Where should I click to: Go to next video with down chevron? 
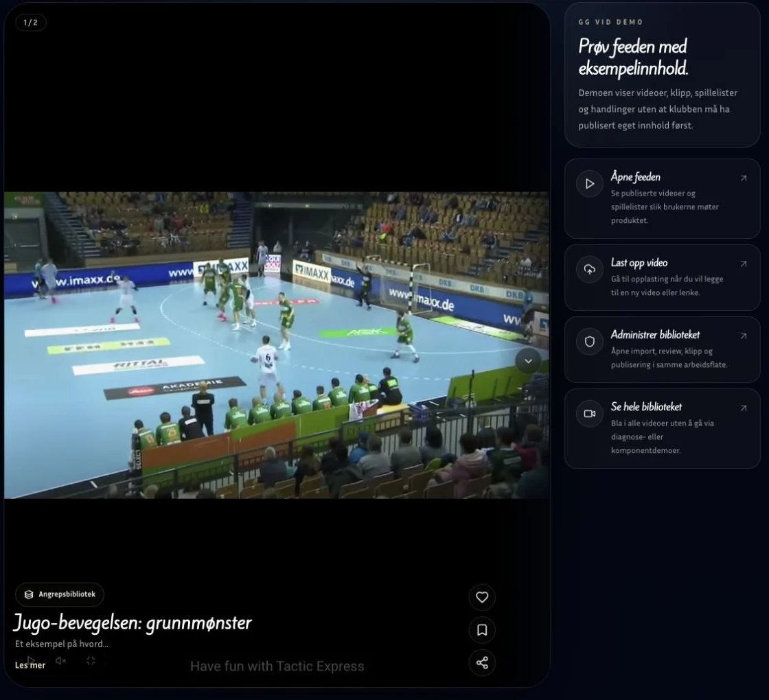point(528,361)
